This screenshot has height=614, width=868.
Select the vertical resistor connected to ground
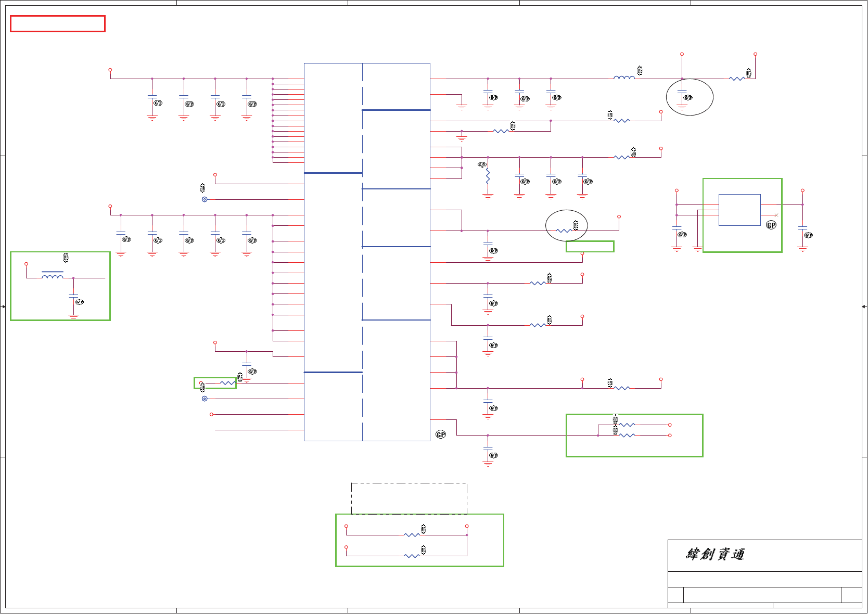click(x=488, y=176)
